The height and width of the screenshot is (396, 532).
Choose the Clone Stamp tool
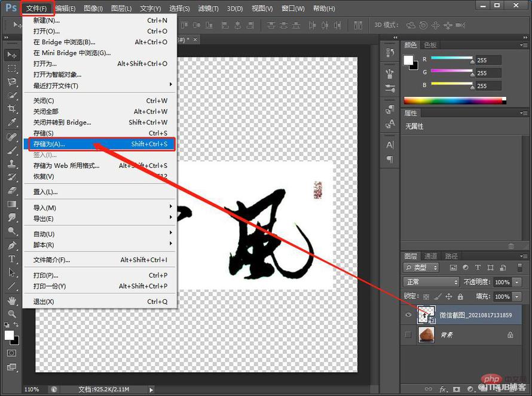click(x=11, y=164)
